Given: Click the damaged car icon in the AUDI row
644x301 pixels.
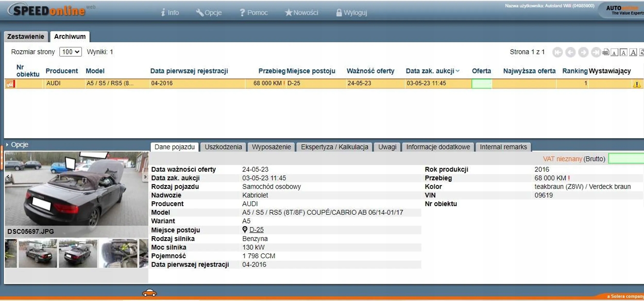Looking at the screenshot, I should pyautogui.click(x=10, y=83).
